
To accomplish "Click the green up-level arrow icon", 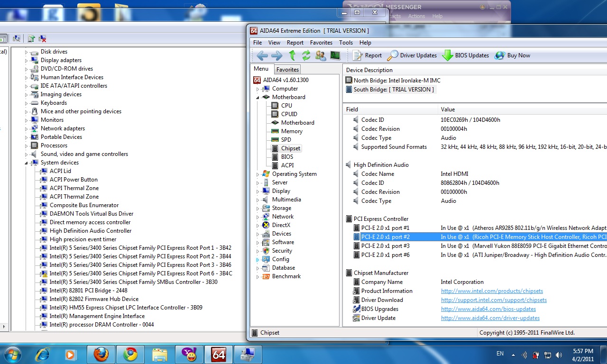I will tap(292, 55).
